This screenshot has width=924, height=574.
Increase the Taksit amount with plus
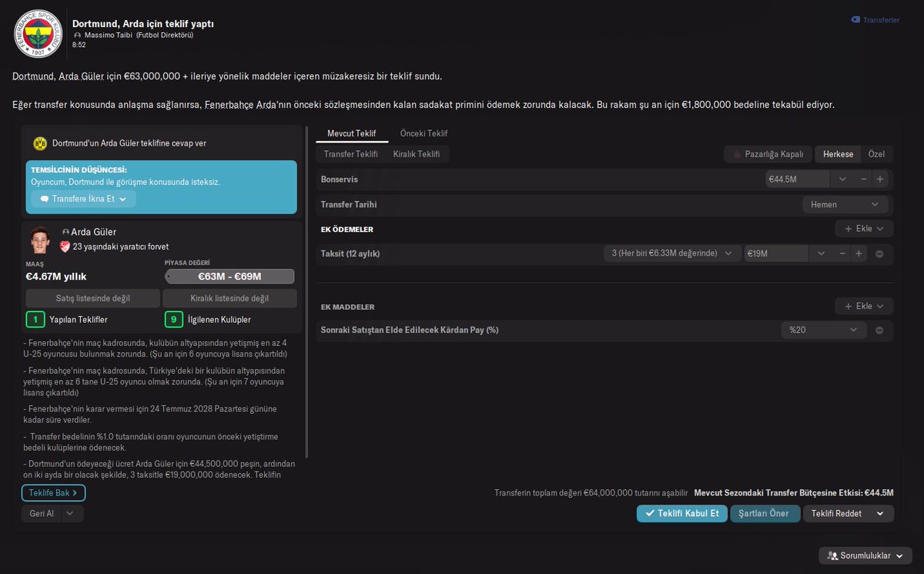[859, 253]
